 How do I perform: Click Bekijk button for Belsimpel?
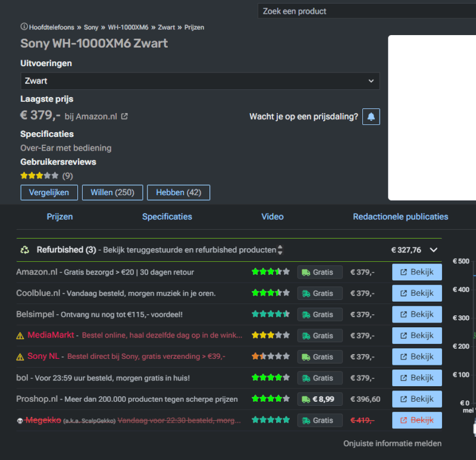(x=417, y=314)
